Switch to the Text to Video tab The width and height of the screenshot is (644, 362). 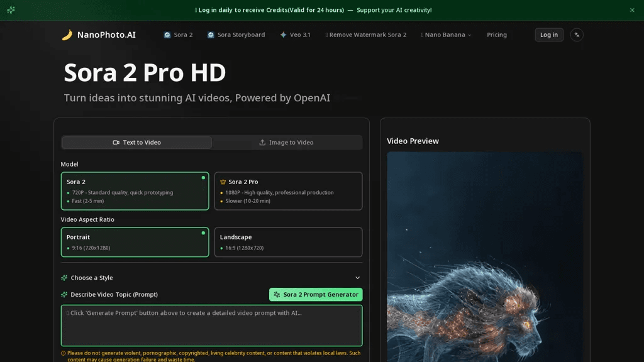click(136, 143)
